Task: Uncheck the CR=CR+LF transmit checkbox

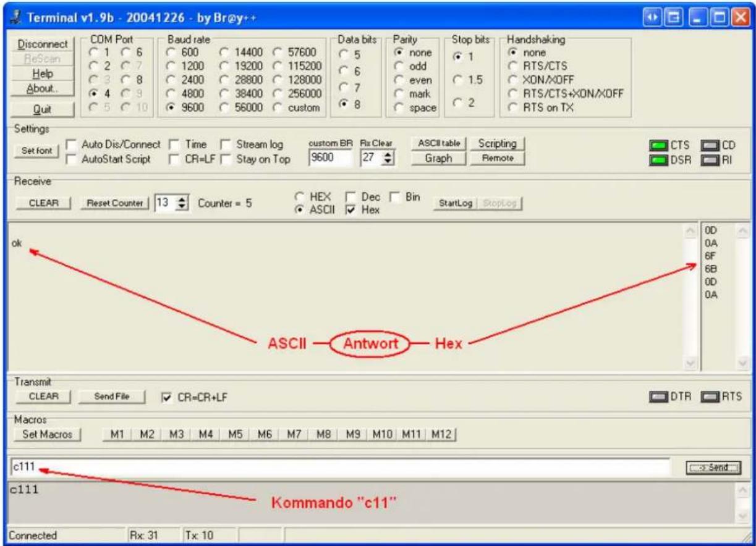Action: 166,397
